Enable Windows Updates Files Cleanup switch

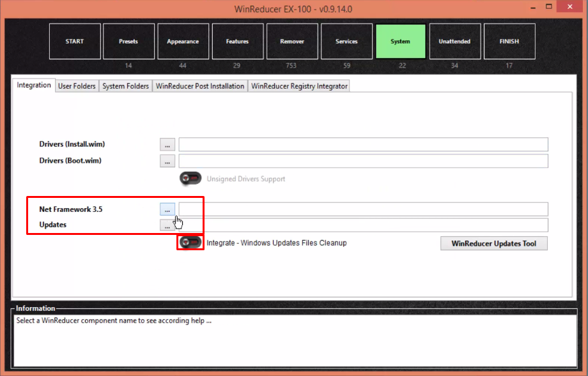point(190,243)
